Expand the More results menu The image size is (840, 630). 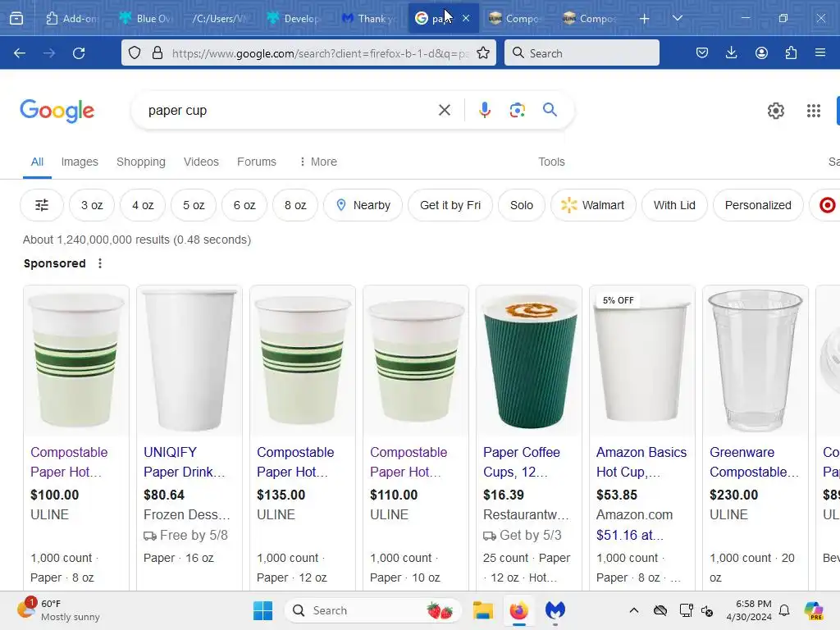[318, 162]
